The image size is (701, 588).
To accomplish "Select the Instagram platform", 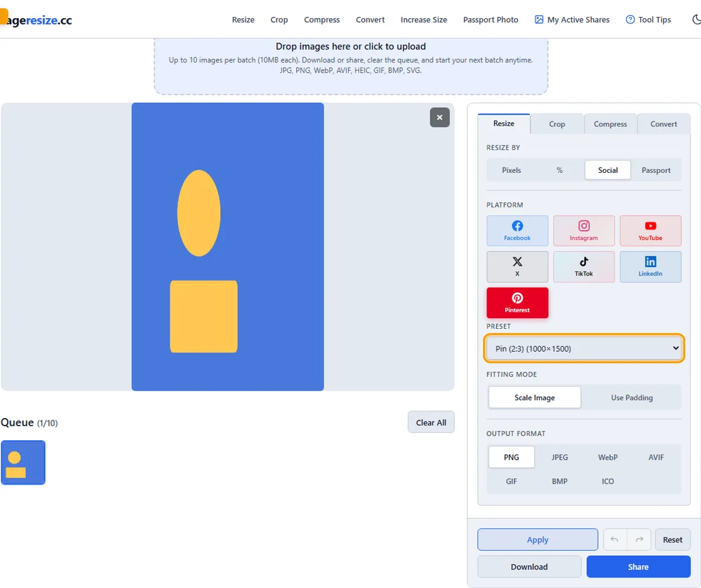I will pyautogui.click(x=584, y=231).
